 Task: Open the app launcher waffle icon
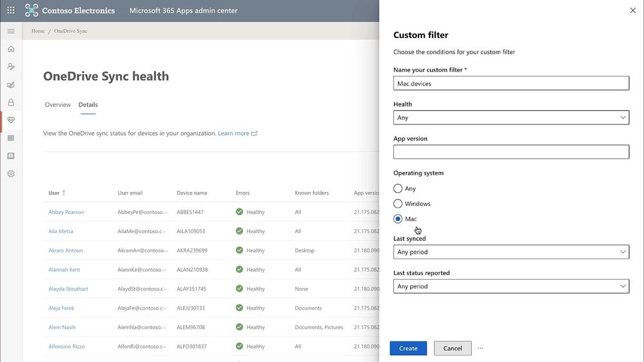click(11, 10)
